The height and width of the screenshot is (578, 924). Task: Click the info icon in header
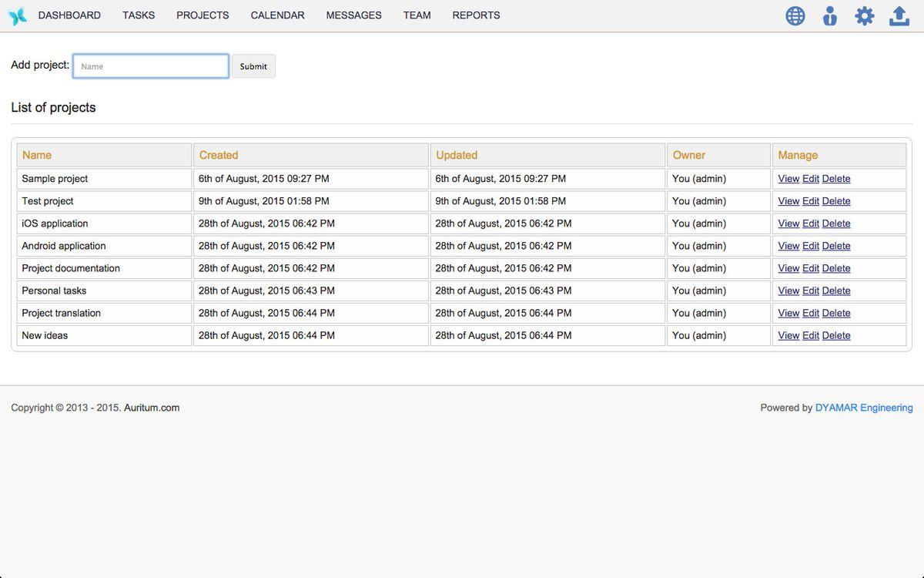click(830, 16)
